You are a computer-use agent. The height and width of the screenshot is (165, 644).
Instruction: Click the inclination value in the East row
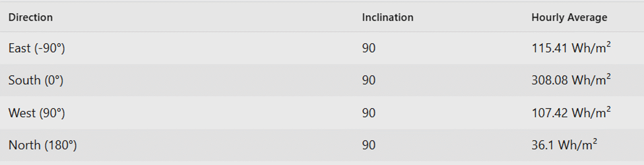click(368, 48)
